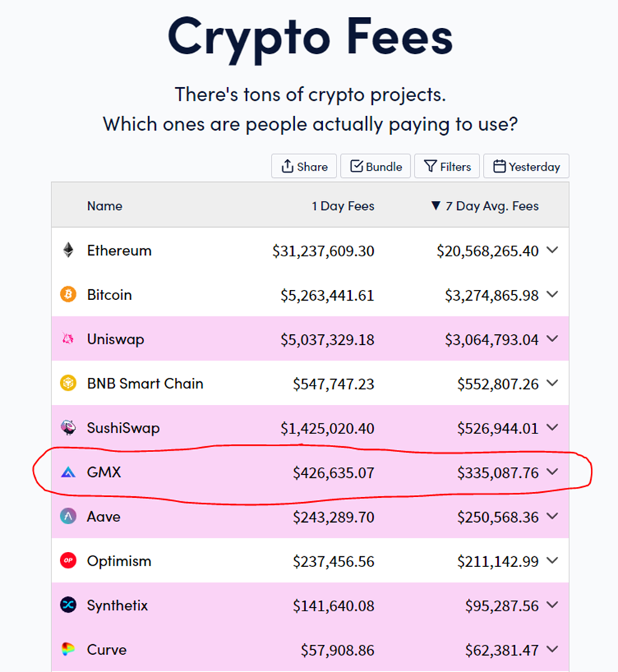618x672 pixels.
Task: Click the Bundle button
Action: (376, 166)
